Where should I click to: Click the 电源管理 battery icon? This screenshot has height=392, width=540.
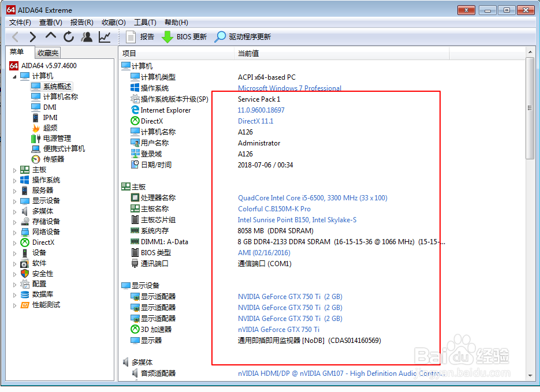(x=36, y=139)
